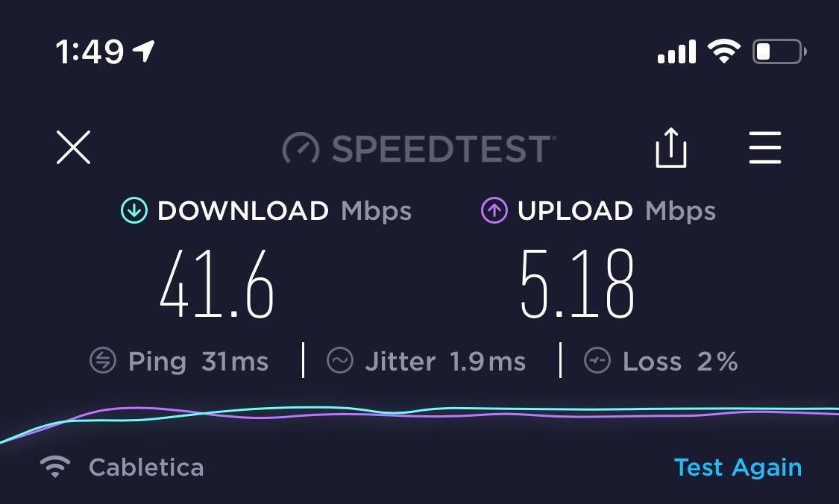Tap the packet Loss icon
Screen dimensions: 839x504
[x=597, y=361]
